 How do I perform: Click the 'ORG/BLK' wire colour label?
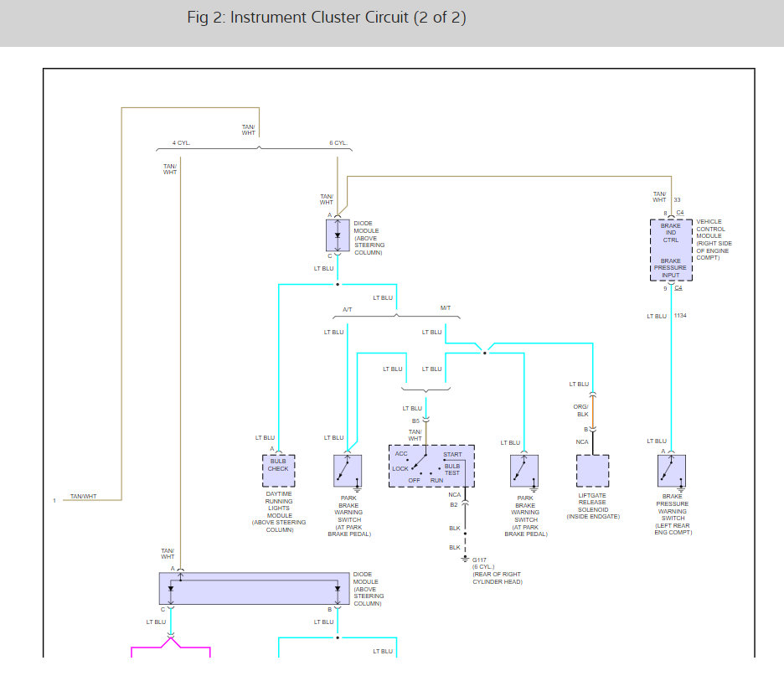click(x=581, y=410)
